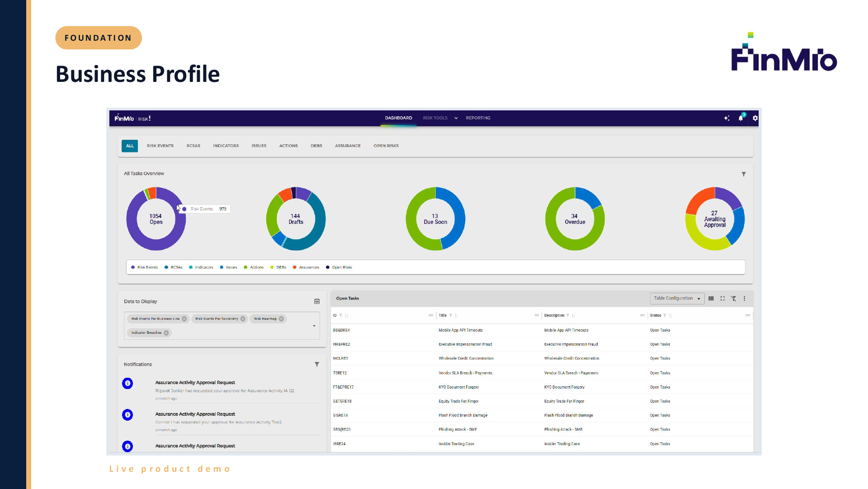Sort the ID column
The width and height of the screenshot is (868, 489).
click(x=346, y=316)
